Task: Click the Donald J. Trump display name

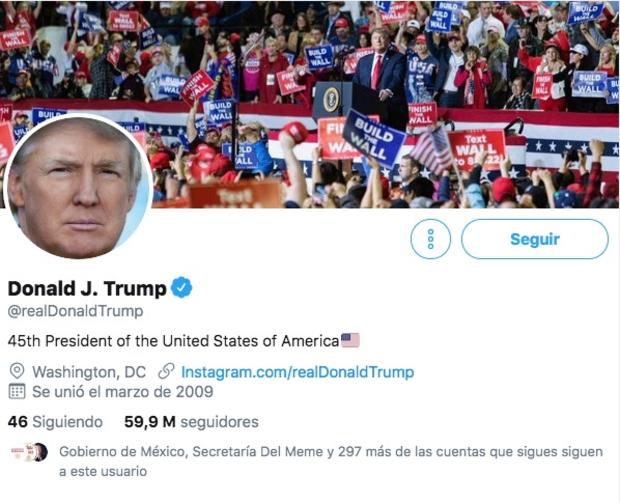Action: [87, 288]
